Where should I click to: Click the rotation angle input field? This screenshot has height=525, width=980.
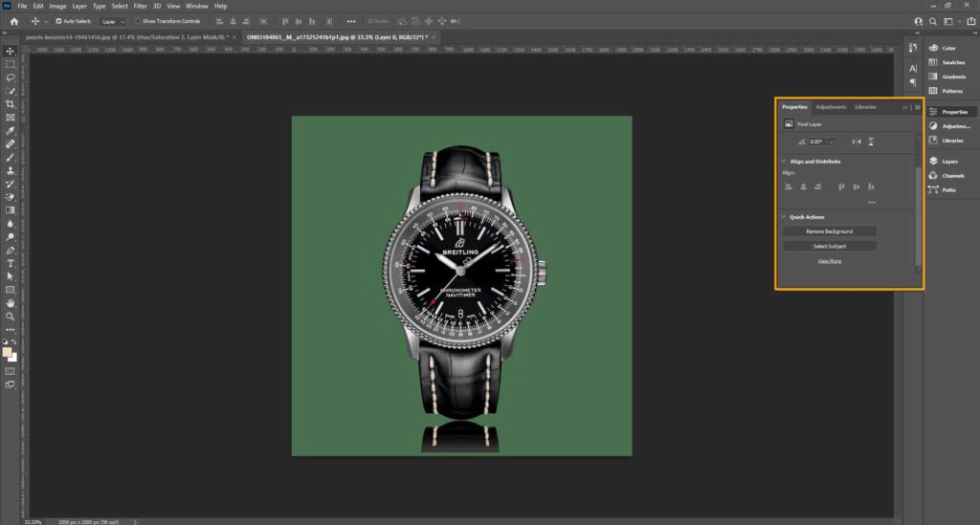point(817,142)
